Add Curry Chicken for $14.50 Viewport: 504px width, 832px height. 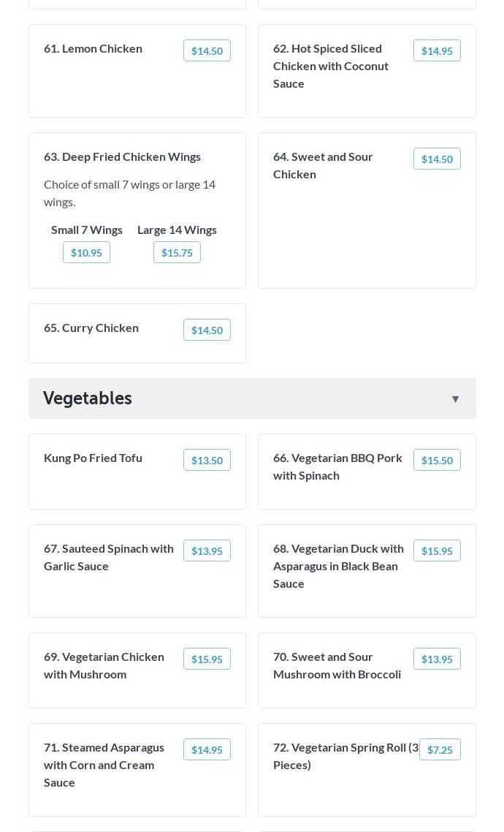pos(207,330)
